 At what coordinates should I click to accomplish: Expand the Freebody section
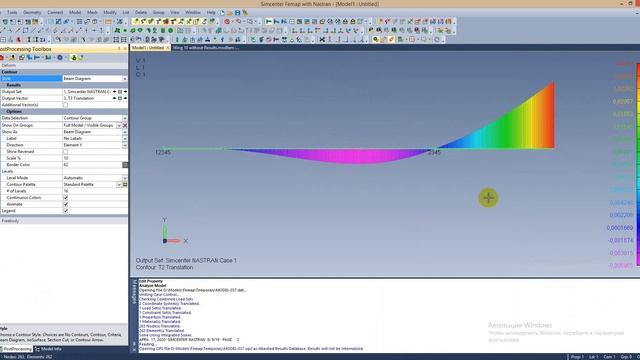[x=64, y=221]
